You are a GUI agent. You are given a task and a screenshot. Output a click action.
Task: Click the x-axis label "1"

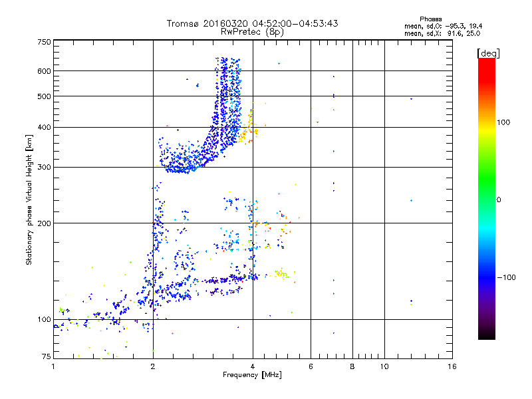tap(53, 366)
